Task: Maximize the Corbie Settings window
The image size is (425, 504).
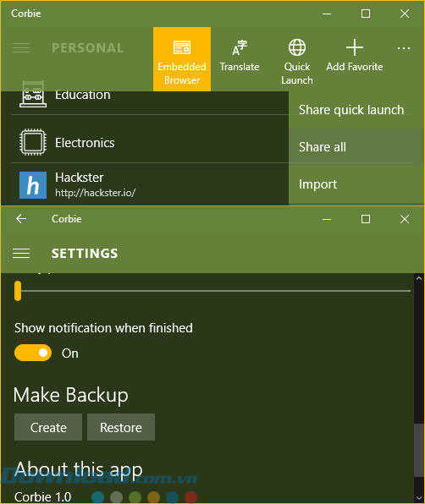Action: (366, 219)
